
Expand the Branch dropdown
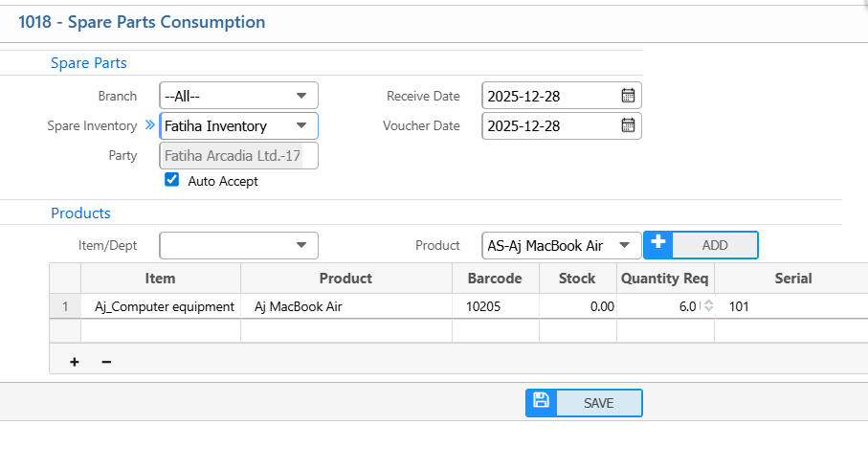[x=301, y=96]
